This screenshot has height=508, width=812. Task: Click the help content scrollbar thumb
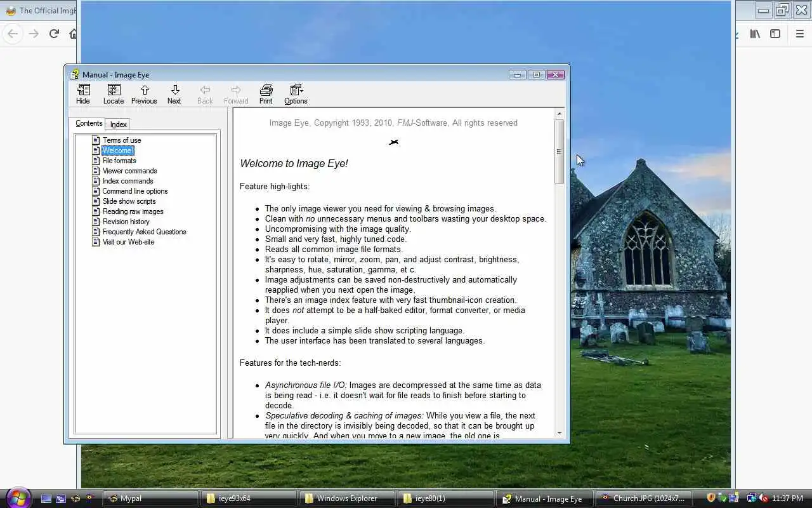click(559, 152)
